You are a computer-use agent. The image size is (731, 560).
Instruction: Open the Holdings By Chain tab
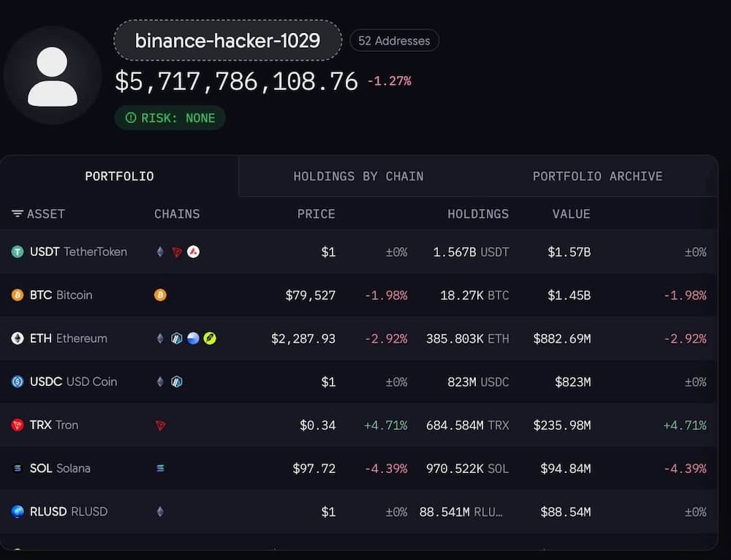358,176
